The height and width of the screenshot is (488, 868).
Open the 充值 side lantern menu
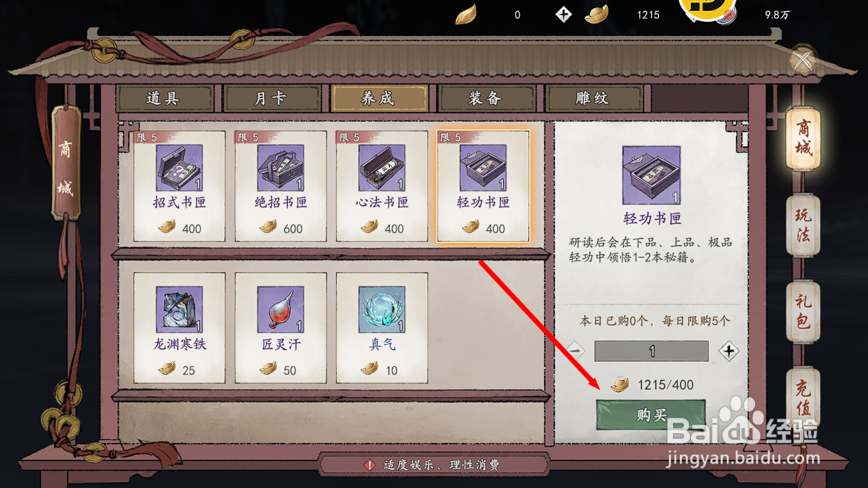tap(803, 397)
